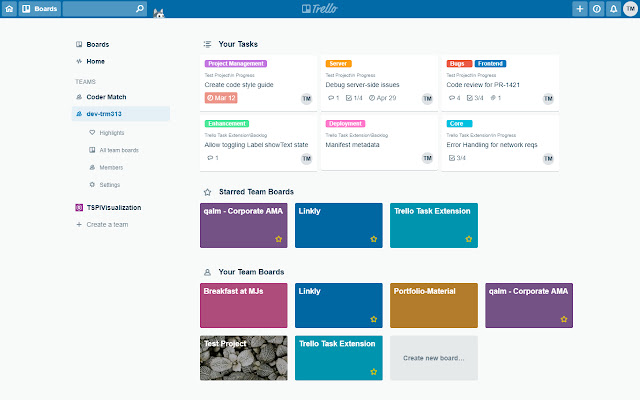Screen dimensions: 640x400
Task: Toggle star on Trello Task Extension in Your Team Boards
Action: tap(373, 372)
